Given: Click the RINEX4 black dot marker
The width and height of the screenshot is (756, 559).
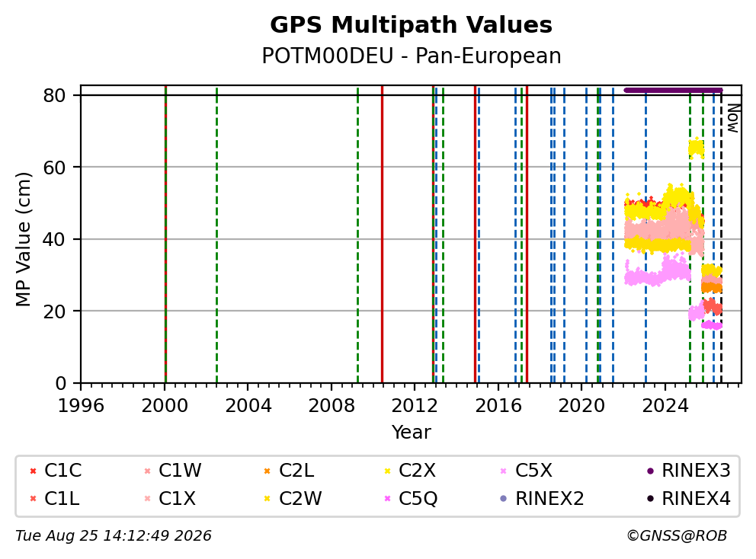Looking at the screenshot, I should (x=650, y=499).
